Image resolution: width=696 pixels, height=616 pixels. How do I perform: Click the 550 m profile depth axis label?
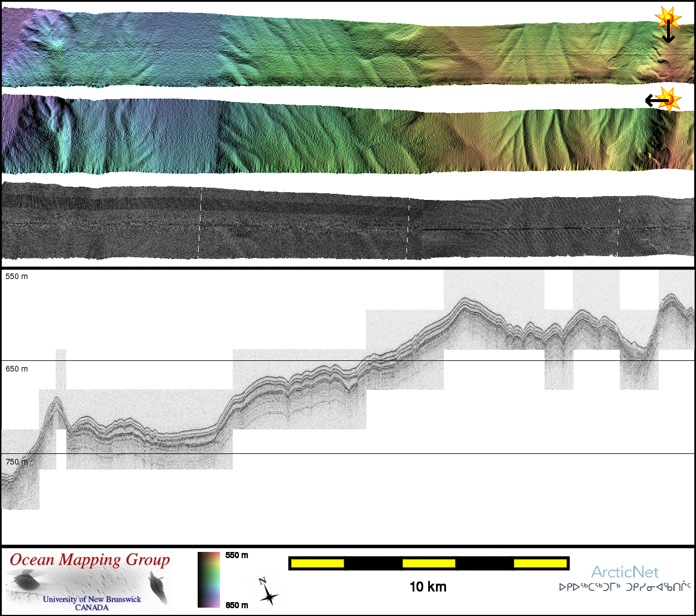tap(17, 276)
